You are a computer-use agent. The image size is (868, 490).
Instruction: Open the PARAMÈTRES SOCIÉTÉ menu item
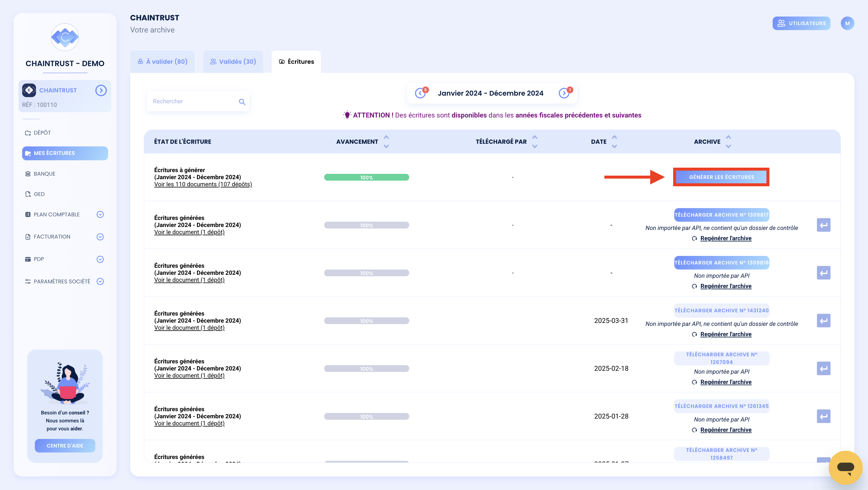[x=62, y=281]
